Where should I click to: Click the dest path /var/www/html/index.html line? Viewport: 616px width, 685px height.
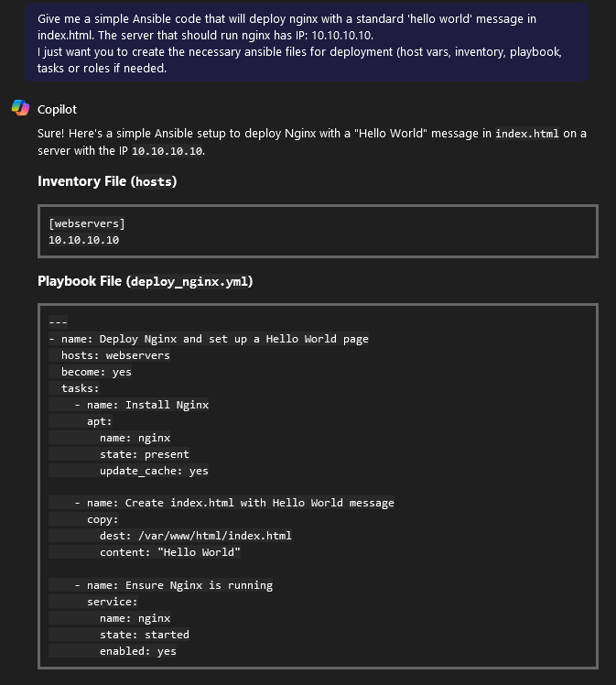[196, 536]
